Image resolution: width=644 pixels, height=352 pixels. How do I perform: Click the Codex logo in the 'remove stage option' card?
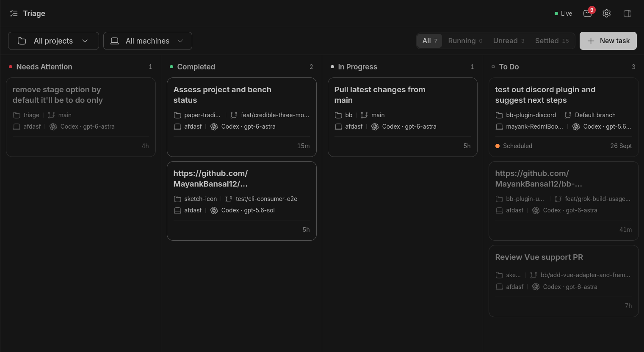(x=53, y=126)
